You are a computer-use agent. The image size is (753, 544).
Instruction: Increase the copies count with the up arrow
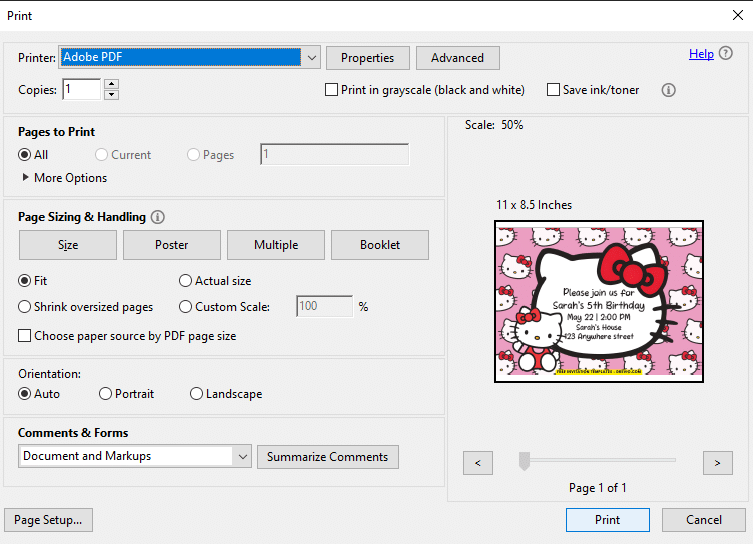[x=111, y=84]
